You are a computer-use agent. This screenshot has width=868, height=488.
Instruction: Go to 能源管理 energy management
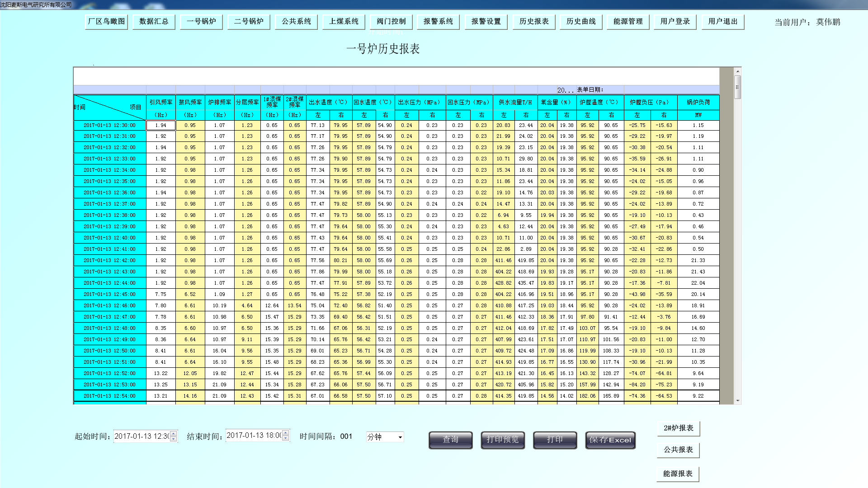pos(628,22)
